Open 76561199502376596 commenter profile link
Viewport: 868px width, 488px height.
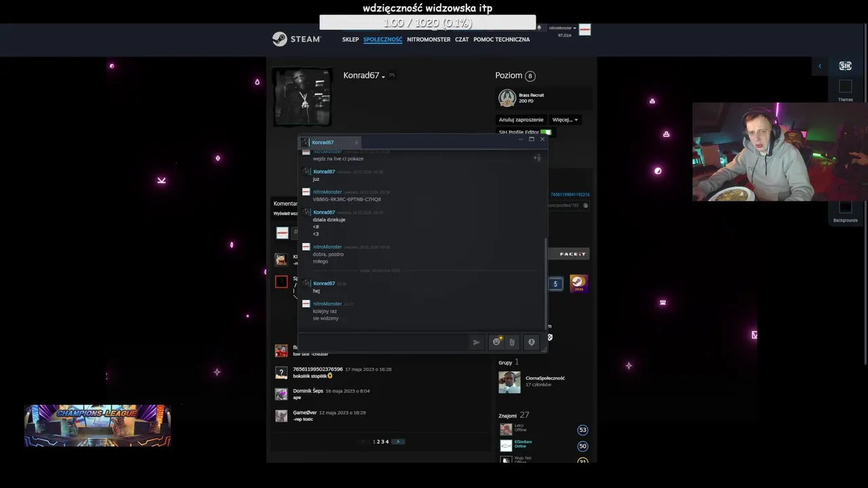pyautogui.click(x=318, y=369)
